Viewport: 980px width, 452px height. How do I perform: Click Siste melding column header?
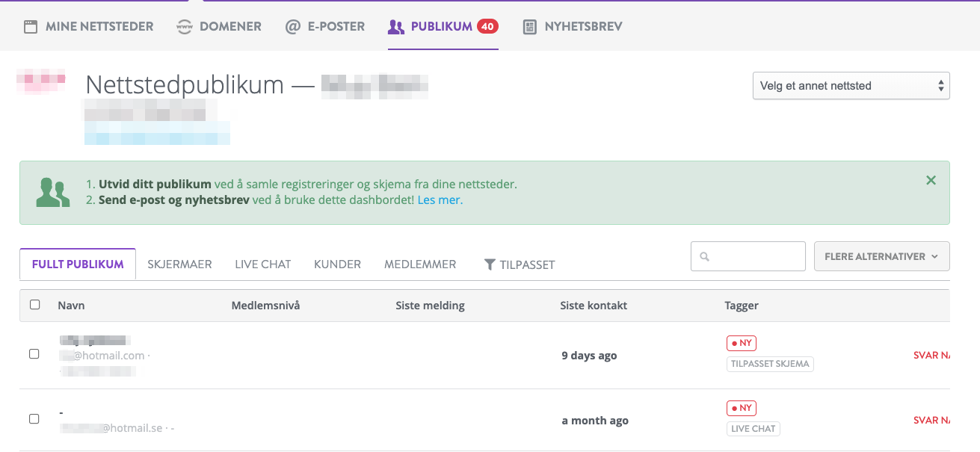(x=430, y=306)
